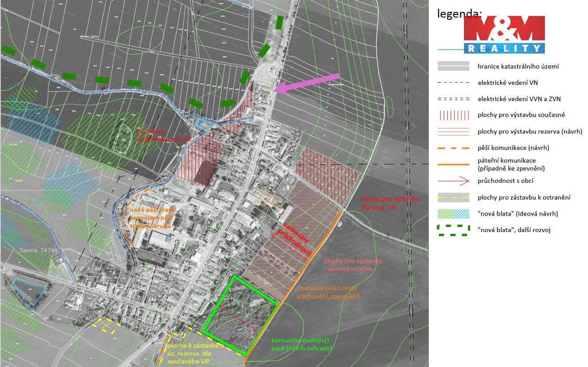
Task: Click the legend text 'průchodnost s obcí'
Action: (506, 181)
